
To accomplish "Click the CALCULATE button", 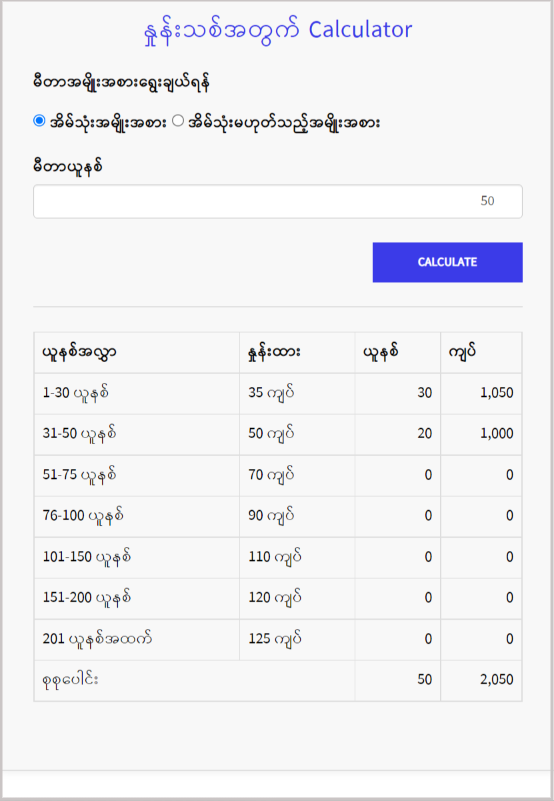I will pos(447,262).
